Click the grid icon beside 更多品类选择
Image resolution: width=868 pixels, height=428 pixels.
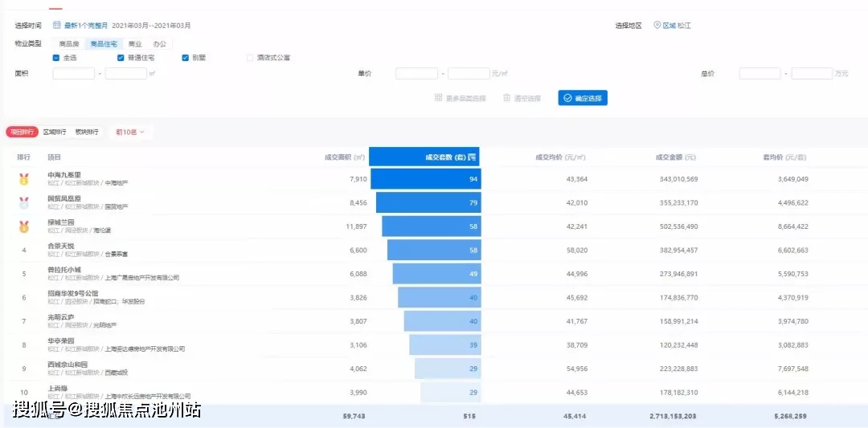click(439, 98)
